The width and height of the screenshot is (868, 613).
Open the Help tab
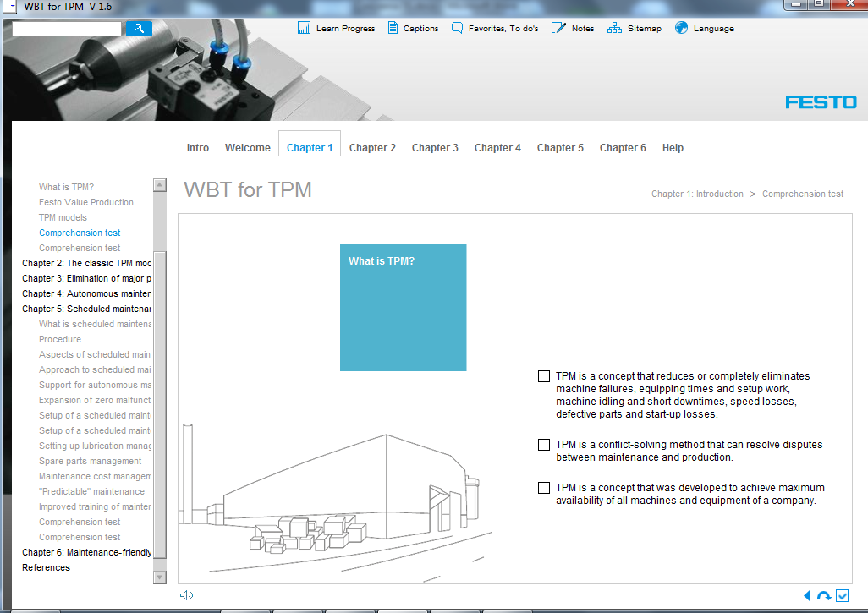click(673, 148)
